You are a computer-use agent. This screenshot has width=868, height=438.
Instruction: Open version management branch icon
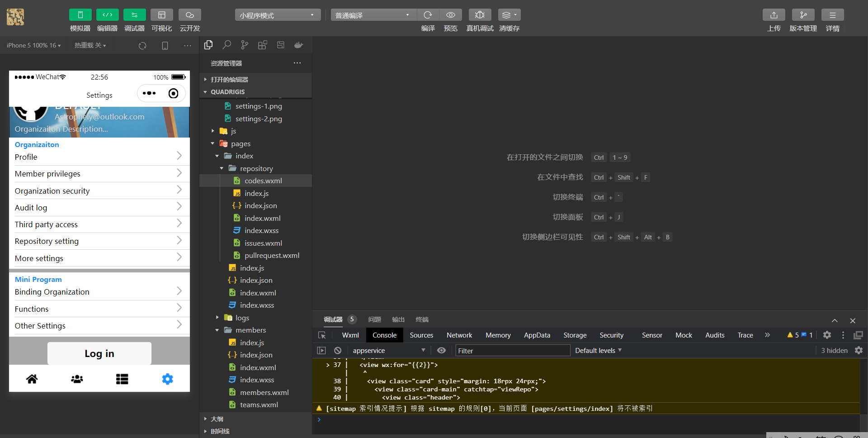pos(803,15)
